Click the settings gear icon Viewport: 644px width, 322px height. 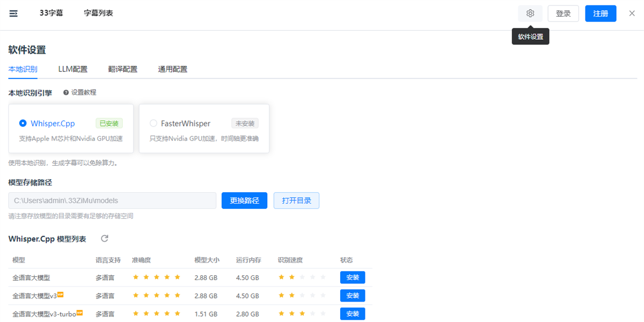(x=530, y=13)
